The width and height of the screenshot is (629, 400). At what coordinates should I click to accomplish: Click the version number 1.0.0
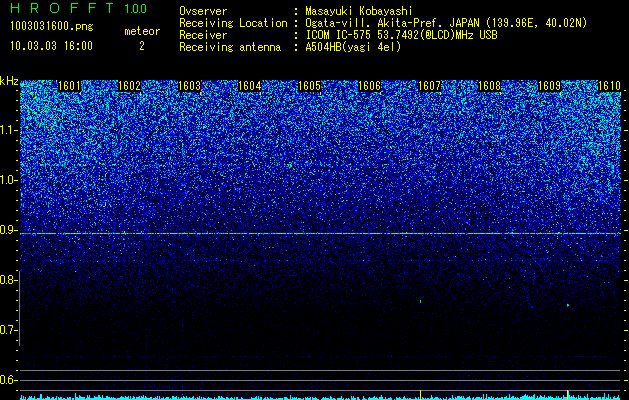pos(135,8)
